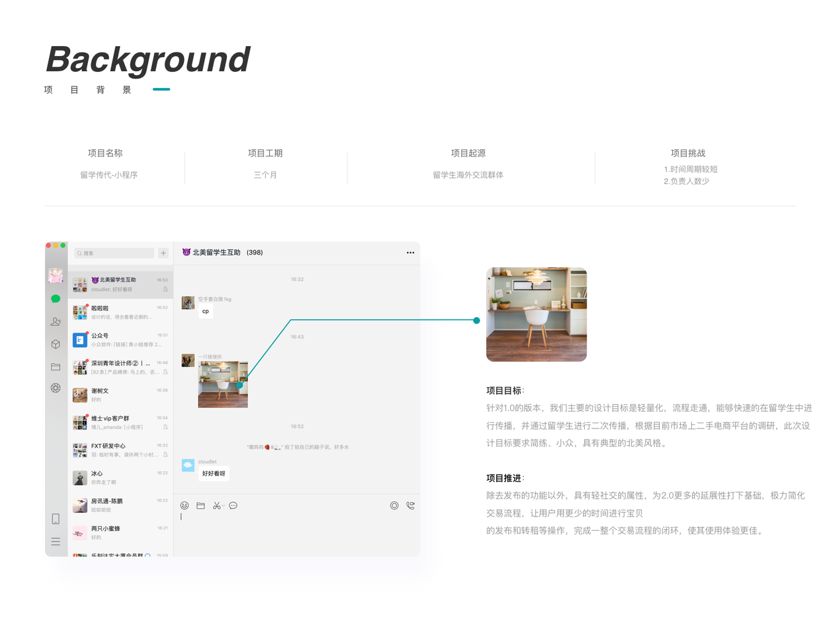Image resolution: width=840 pixels, height=629 pixels.
Task: Click the 冰心 avatar thumbnail
Action: point(80,478)
